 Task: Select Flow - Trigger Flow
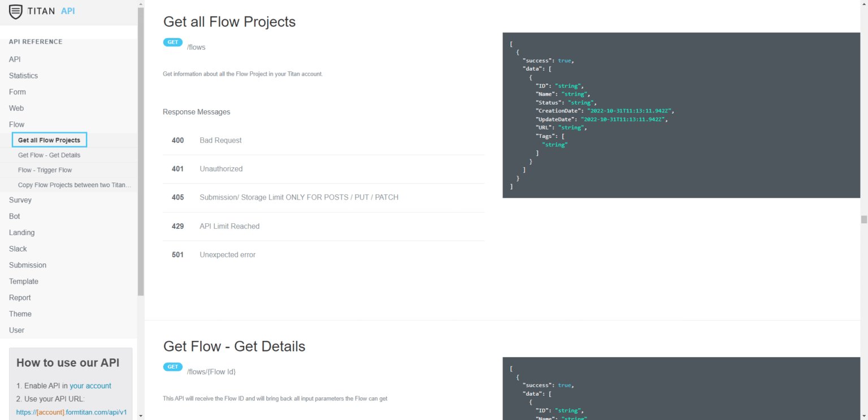coord(45,170)
